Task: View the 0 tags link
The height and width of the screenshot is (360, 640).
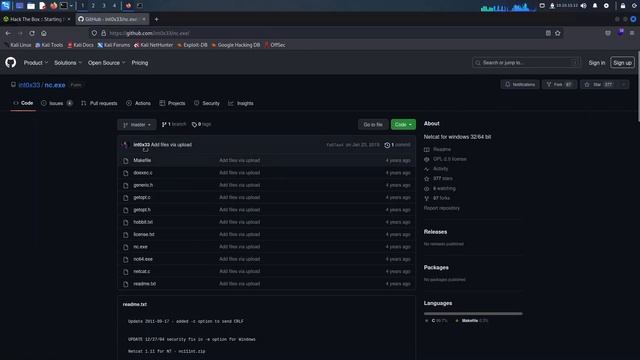Action: [x=202, y=124]
